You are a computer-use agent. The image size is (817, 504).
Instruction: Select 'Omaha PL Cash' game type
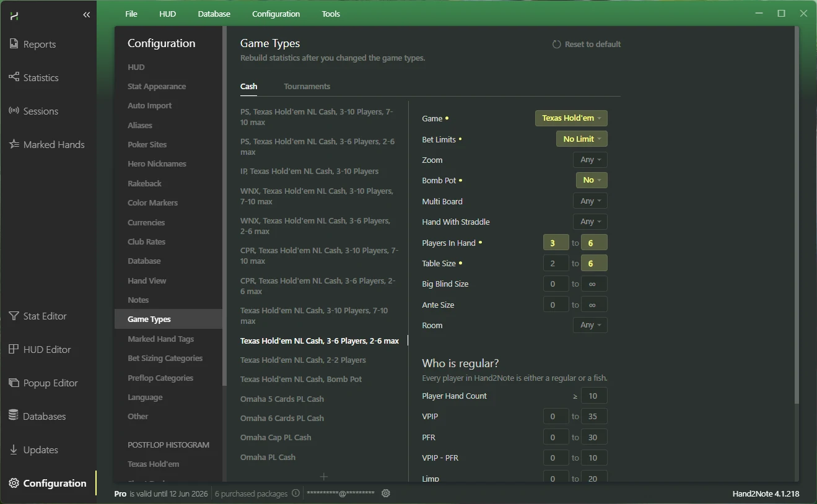point(268,458)
